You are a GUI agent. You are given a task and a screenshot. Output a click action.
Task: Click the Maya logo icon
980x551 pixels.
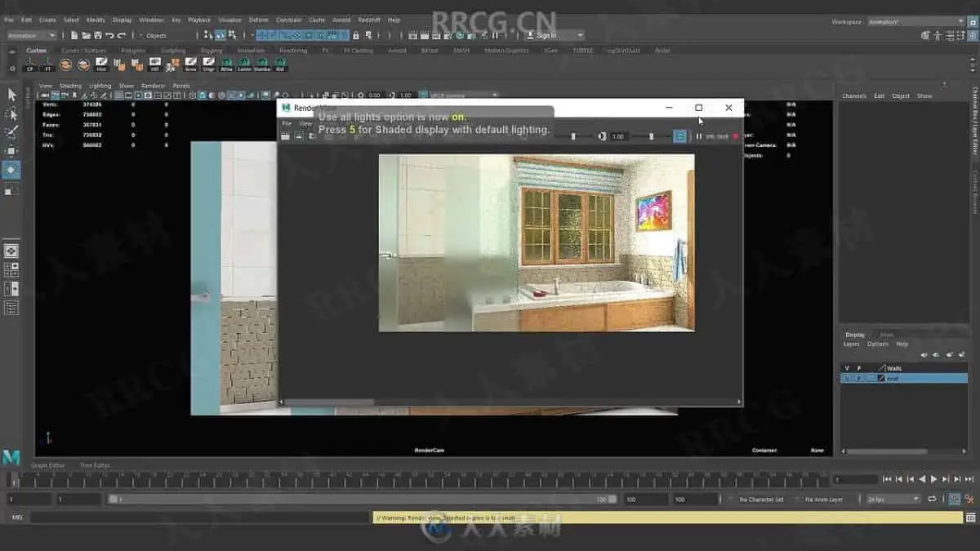11,457
